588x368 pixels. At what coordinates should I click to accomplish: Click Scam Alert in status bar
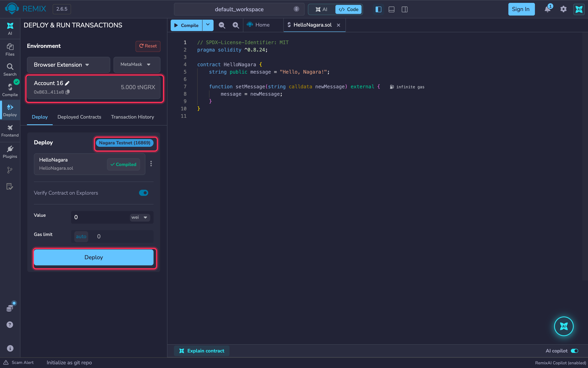pyautogui.click(x=18, y=363)
